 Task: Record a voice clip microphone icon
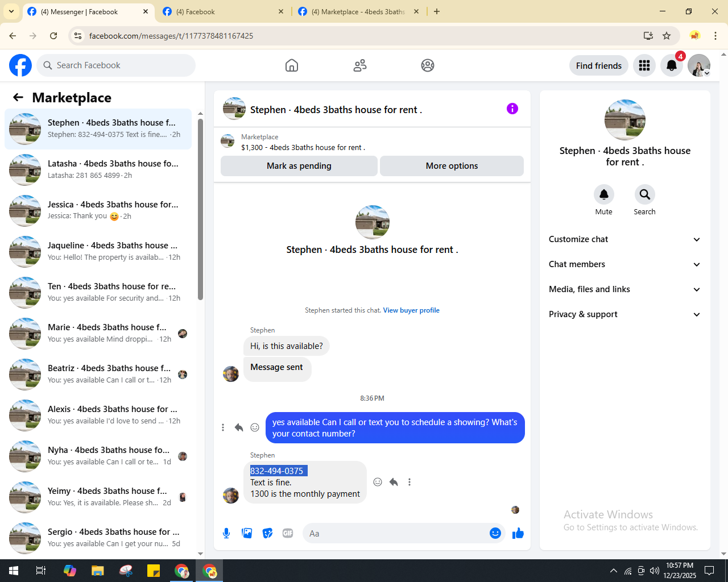(226, 533)
